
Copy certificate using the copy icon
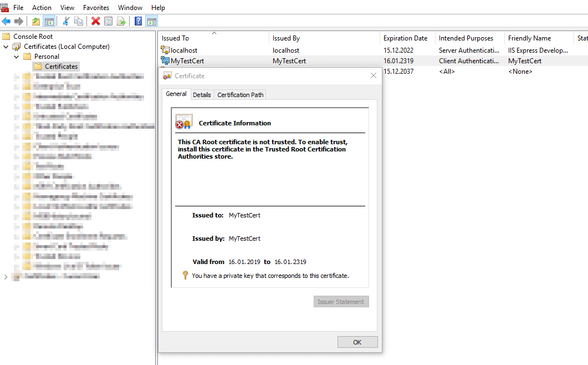(x=79, y=21)
